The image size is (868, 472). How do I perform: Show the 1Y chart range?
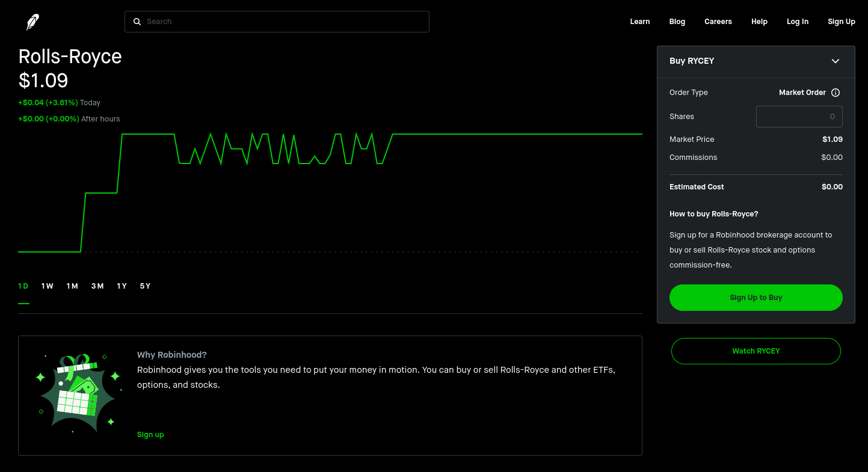click(122, 286)
